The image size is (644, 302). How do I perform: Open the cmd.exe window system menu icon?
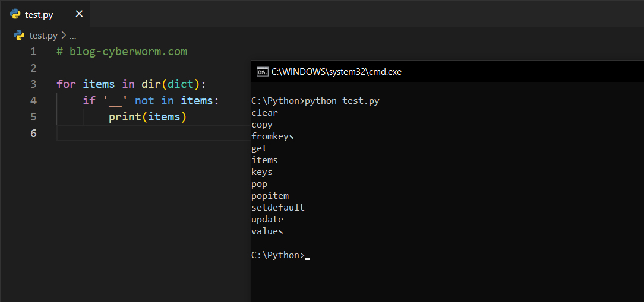point(261,72)
